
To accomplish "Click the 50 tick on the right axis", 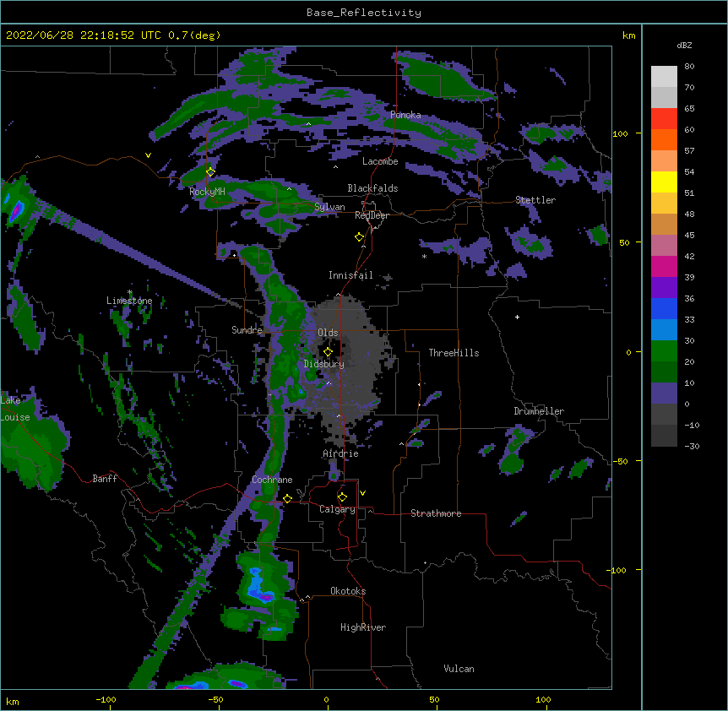I will pos(624,242).
